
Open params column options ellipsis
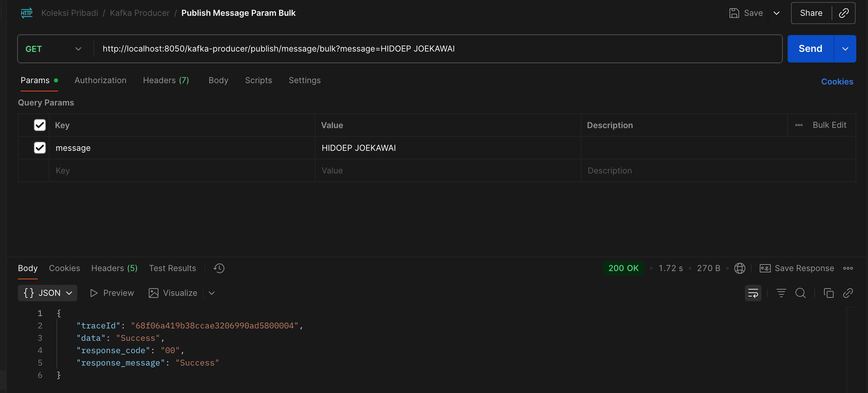799,125
